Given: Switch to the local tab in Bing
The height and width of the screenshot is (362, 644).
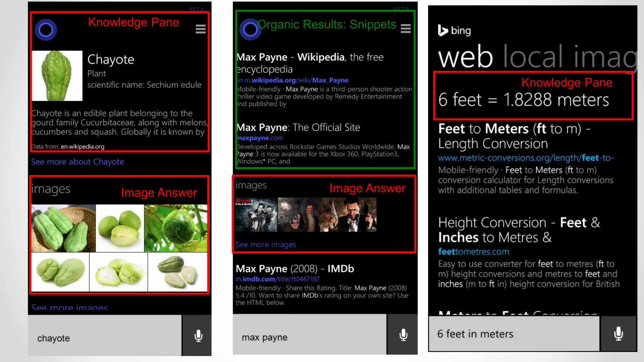Looking at the screenshot, I should [533, 56].
